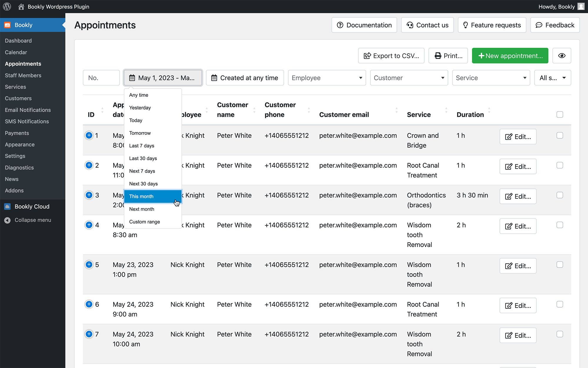Sort by Customer email column arrows
Image resolution: width=588 pixels, height=368 pixels.
coord(397,110)
